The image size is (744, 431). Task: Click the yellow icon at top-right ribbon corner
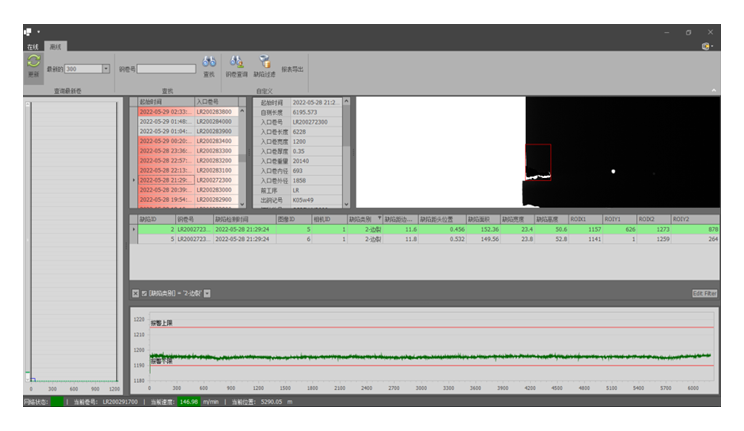coord(707,46)
